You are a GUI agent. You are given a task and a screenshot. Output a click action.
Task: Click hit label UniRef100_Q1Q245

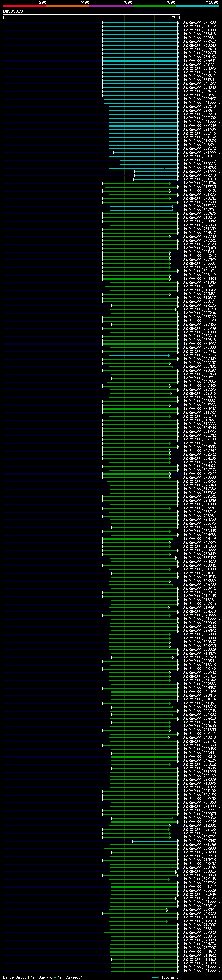click(x=199, y=217)
